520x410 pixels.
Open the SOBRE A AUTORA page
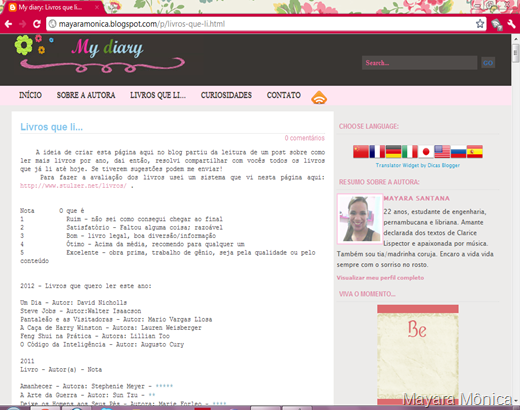point(86,95)
